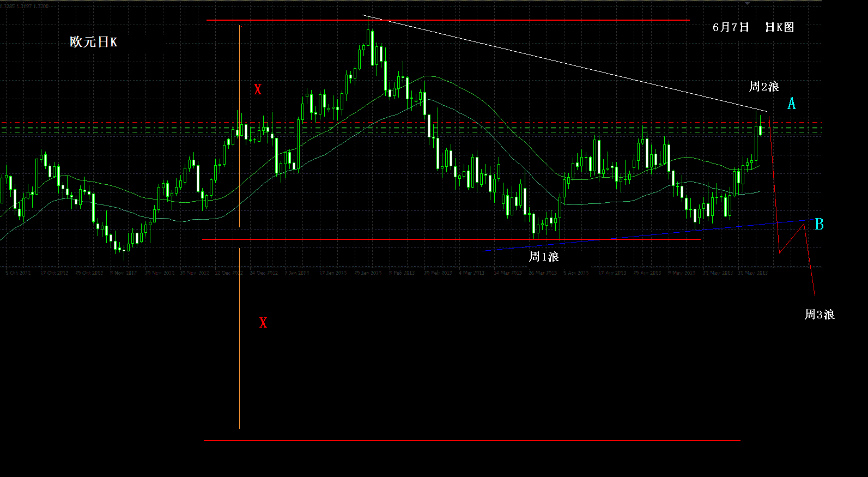Click the lower red X marker label
Viewport: 868px width, 477px height.
[x=263, y=323]
